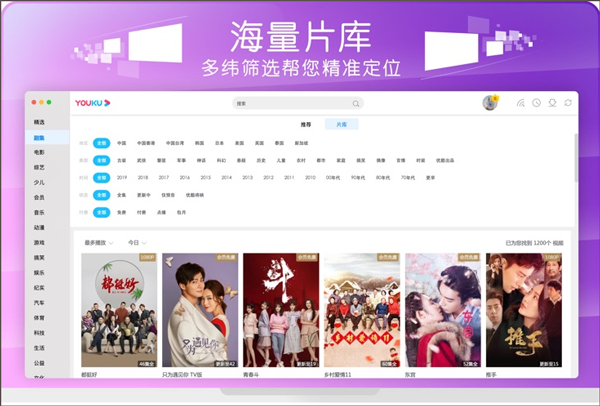Select 电影 in the left sidebar
600x406 pixels.
(x=39, y=152)
